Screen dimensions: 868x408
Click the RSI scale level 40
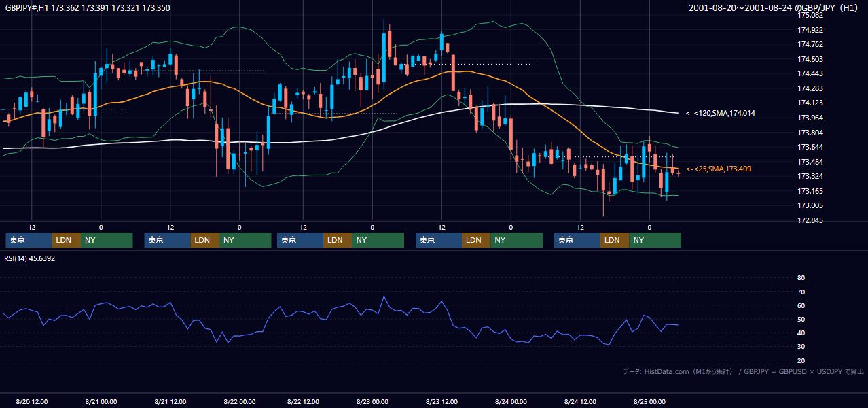click(801, 333)
